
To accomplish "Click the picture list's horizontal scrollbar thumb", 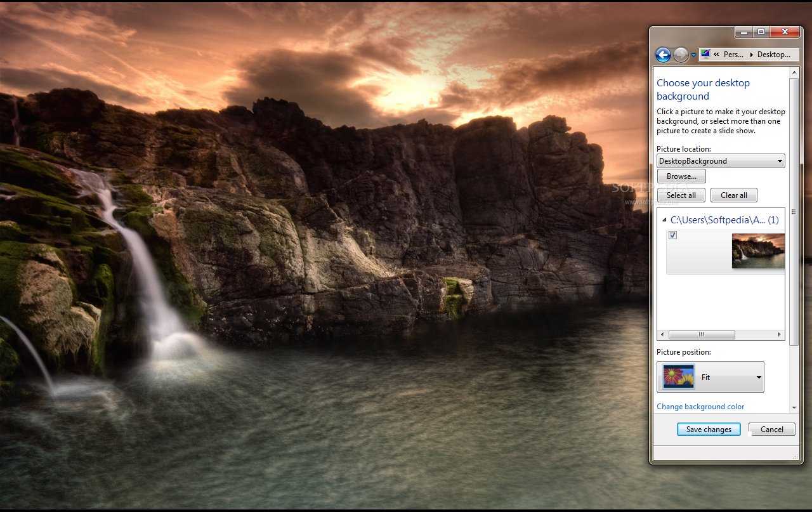I will click(x=702, y=334).
